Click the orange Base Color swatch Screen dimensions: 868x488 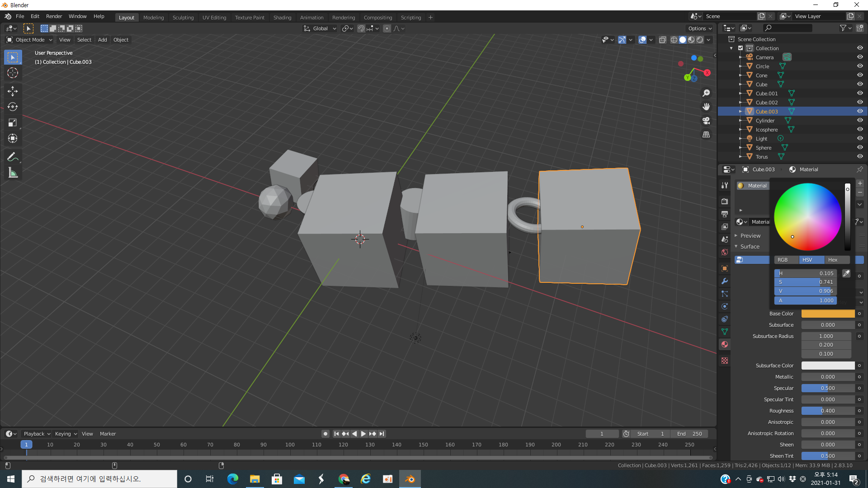click(x=828, y=314)
